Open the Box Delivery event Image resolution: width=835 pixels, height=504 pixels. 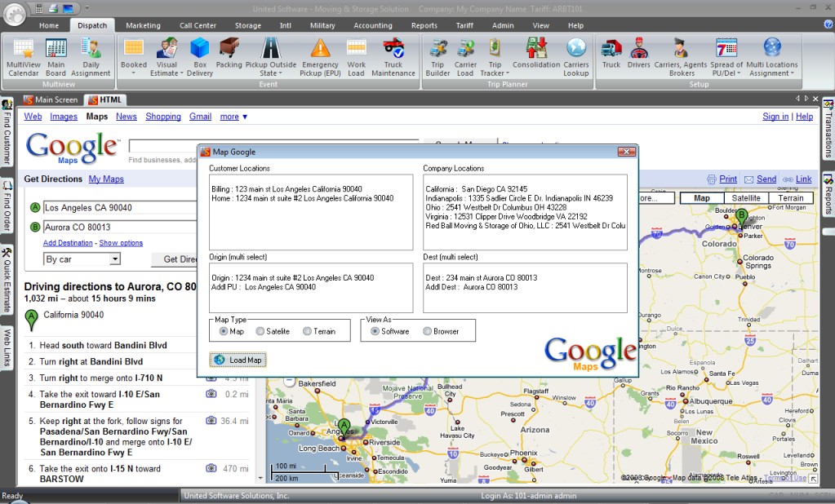(200, 58)
